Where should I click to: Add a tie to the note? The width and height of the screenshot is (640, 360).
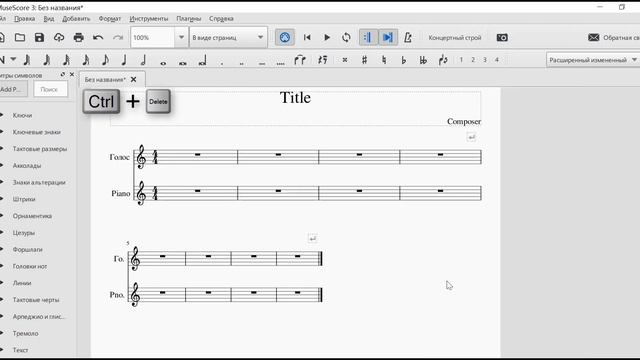tap(300, 60)
